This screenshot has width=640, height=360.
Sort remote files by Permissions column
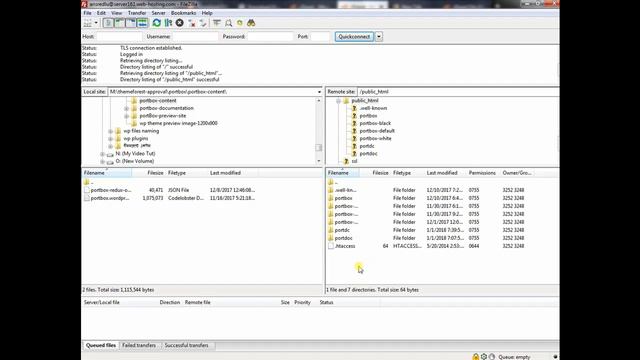(482, 173)
